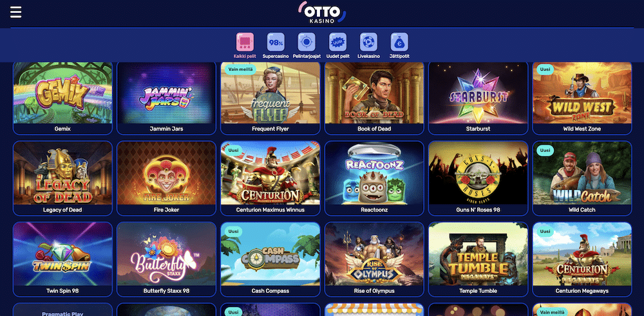The height and width of the screenshot is (316, 644).
Task: Open the hamburger menu icon
Action: coord(15,12)
